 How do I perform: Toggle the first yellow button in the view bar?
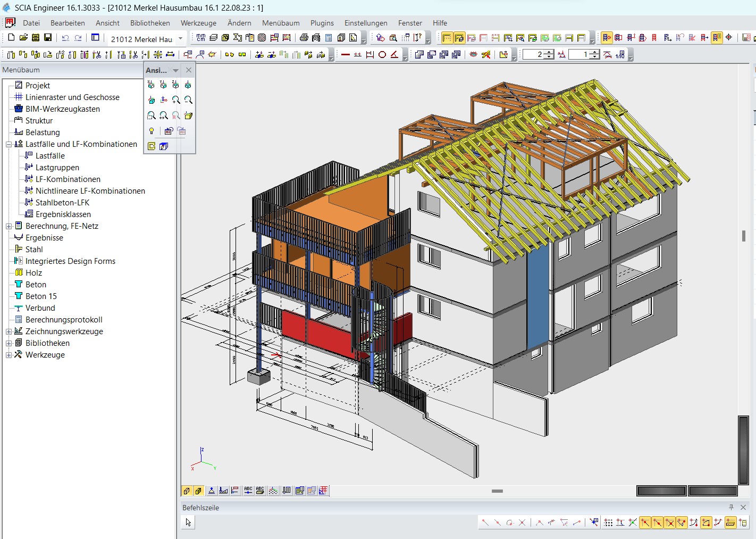point(187,491)
